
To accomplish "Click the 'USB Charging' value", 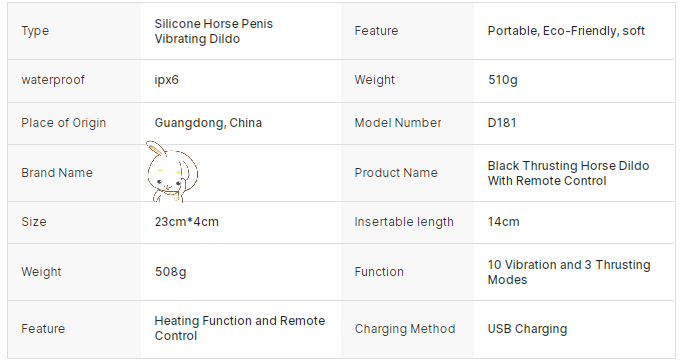I will click(527, 329).
